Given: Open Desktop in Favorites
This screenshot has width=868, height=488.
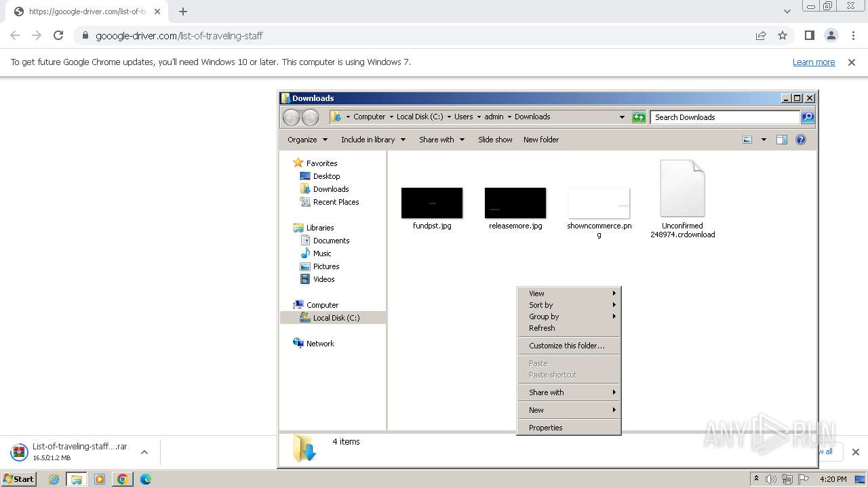Looking at the screenshot, I should tap(326, 176).
